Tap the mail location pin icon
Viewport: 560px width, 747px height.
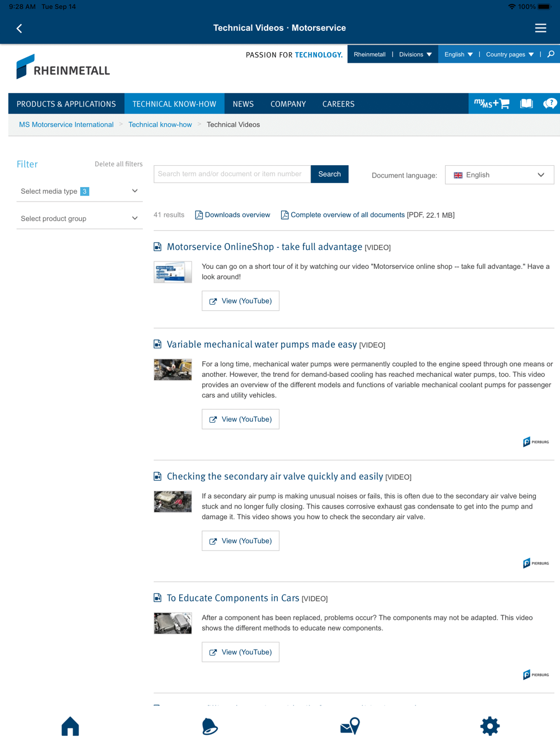coord(350,726)
